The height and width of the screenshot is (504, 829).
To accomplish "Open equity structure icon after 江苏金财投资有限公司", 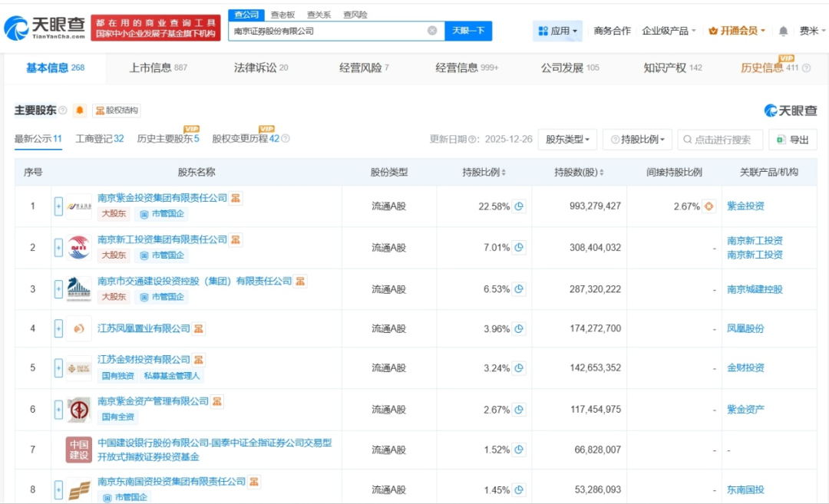I will point(198,360).
